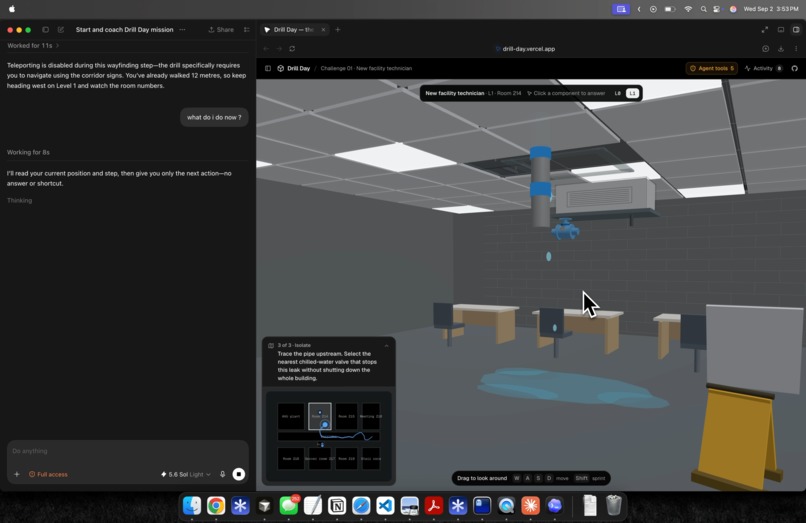Select the ceiling fan coil unit
This screenshot has height=523, width=806.
(x=605, y=196)
